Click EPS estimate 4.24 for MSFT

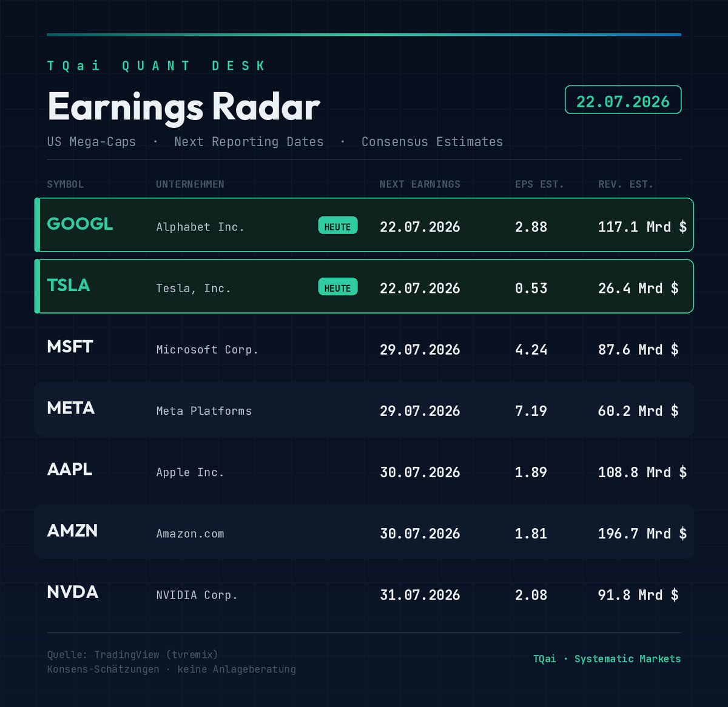tap(531, 350)
